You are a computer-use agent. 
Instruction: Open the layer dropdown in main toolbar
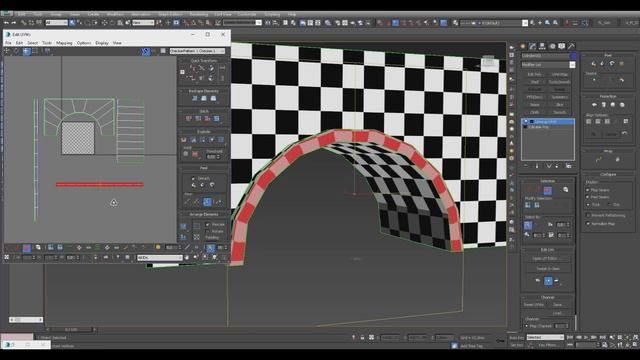click(x=494, y=23)
